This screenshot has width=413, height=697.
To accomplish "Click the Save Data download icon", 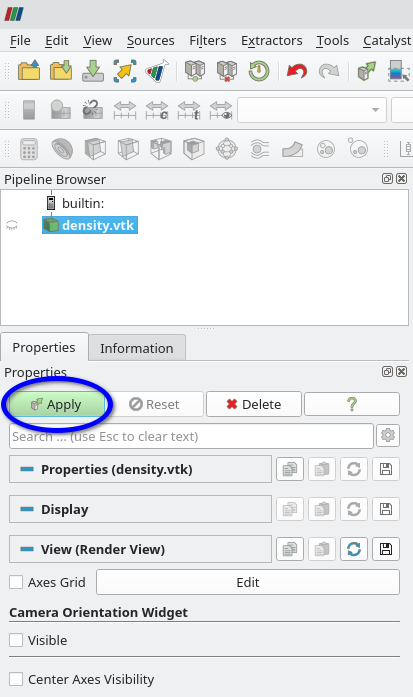I will 93,71.
